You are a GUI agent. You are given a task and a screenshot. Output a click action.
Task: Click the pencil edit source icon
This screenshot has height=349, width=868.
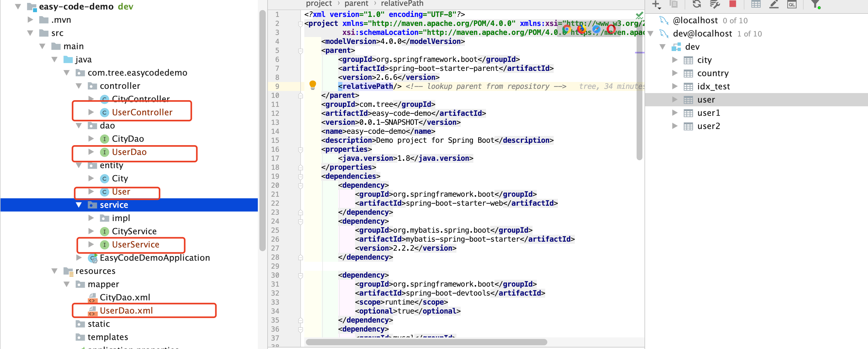(x=774, y=4)
